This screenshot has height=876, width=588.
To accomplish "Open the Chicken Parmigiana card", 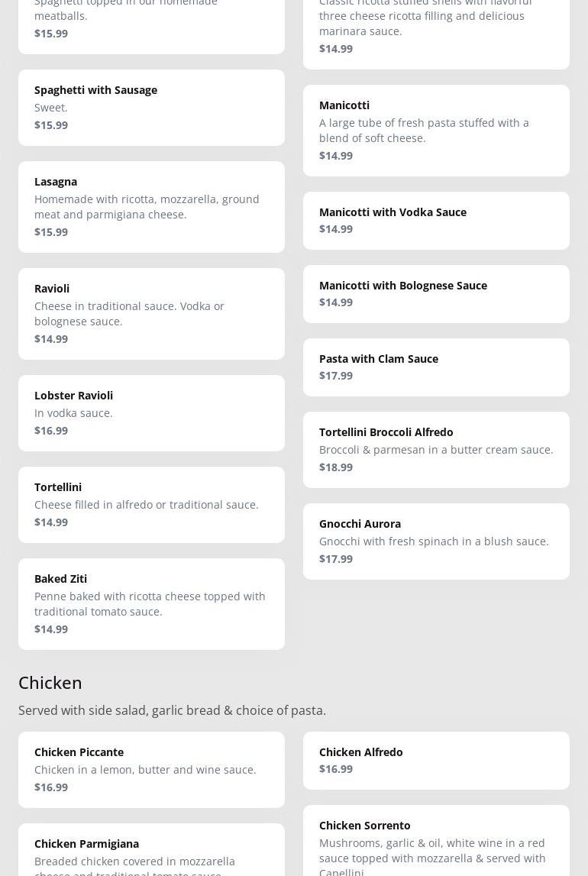I will click(151, 852).
